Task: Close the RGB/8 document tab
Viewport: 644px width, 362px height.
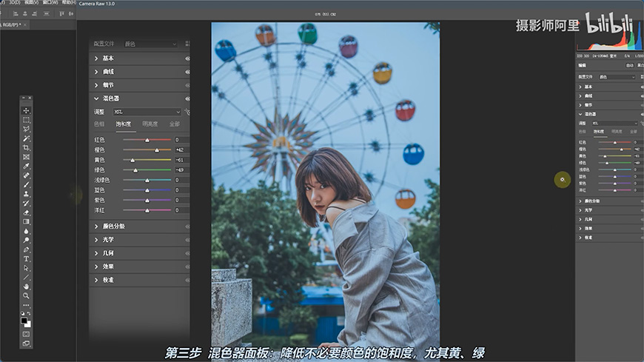Action: [x=25, y=25]
